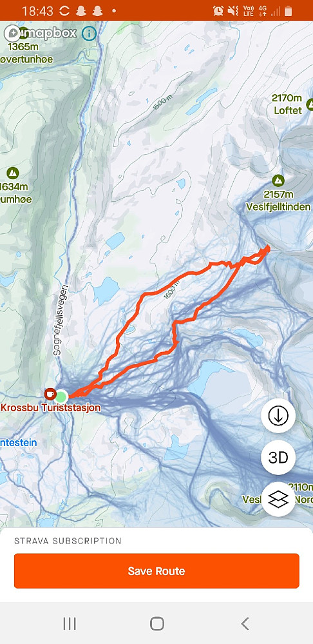Tap the Mapbox info icon

pyautogui.click(x=89, y=34)
